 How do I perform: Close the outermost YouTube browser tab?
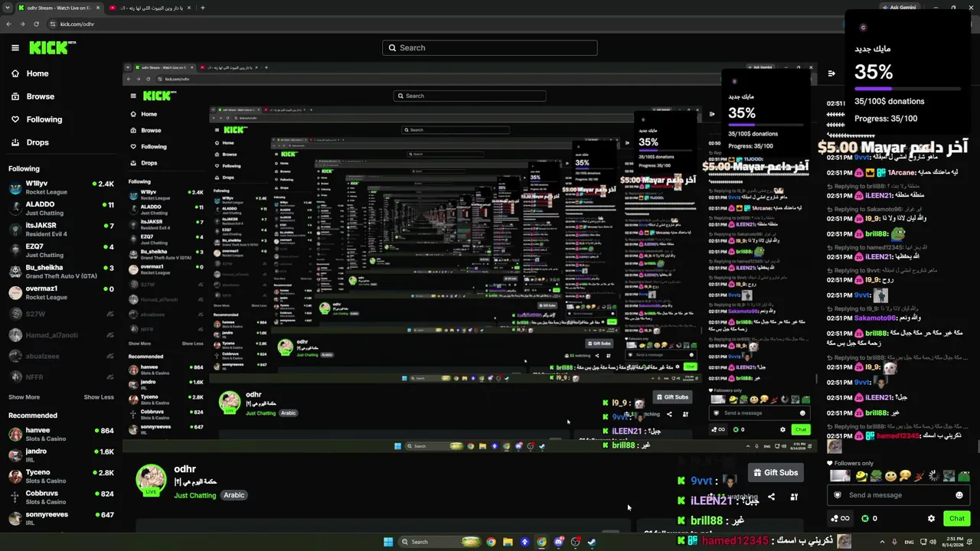point(190,8)
